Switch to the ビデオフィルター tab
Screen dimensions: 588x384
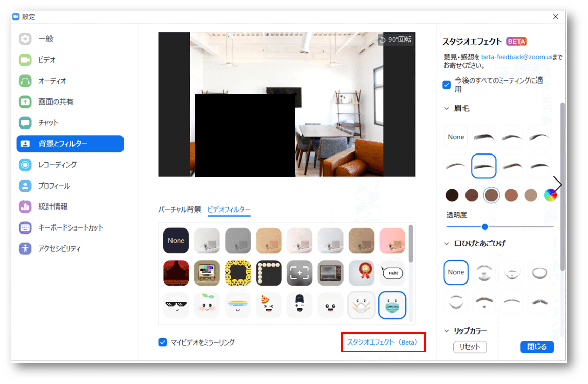229,209
